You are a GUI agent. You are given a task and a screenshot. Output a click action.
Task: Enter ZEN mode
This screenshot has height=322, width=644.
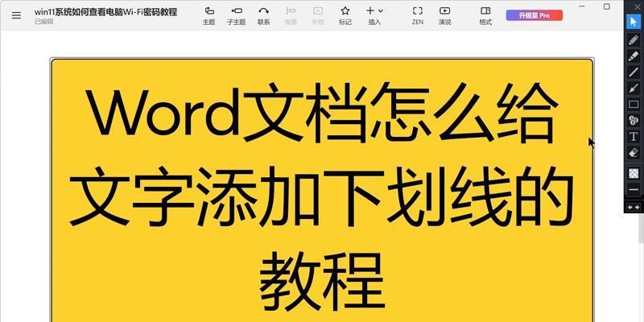click(x=418, y=15)
